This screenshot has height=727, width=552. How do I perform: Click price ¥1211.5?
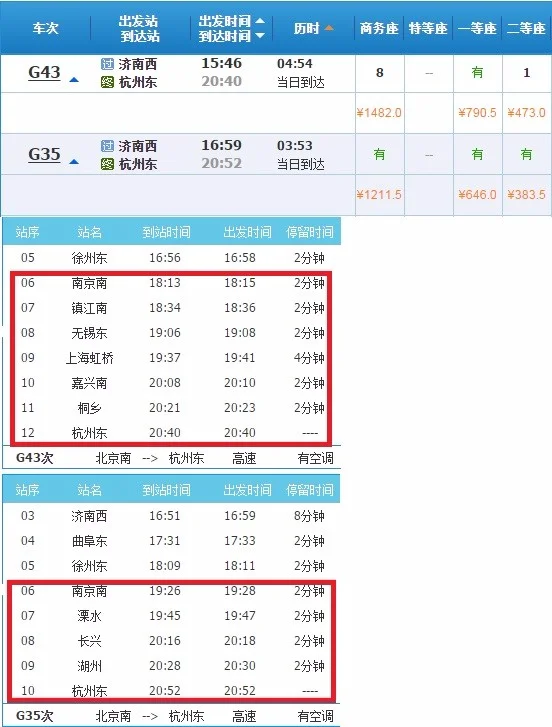click(379, 195)
